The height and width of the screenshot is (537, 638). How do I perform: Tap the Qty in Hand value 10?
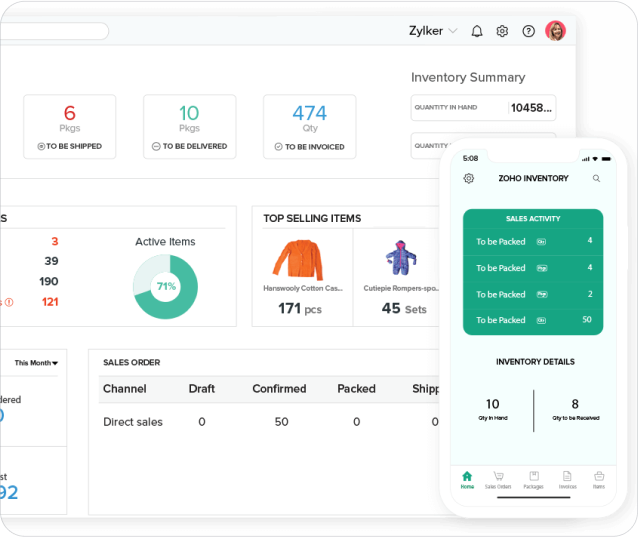pyautogui.click(x=493, y=404)
